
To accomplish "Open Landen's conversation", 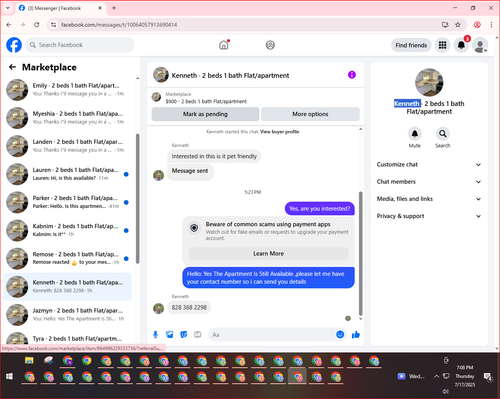I will click(68, 146).
